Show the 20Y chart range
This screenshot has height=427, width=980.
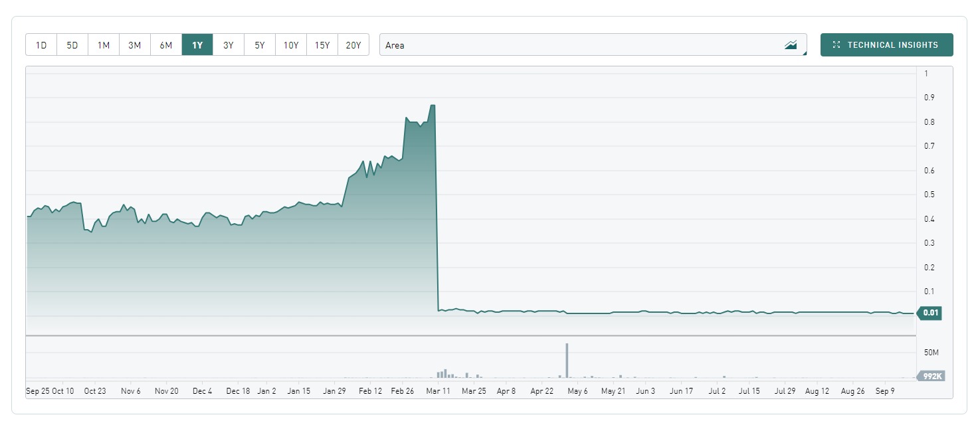(353, 45)
